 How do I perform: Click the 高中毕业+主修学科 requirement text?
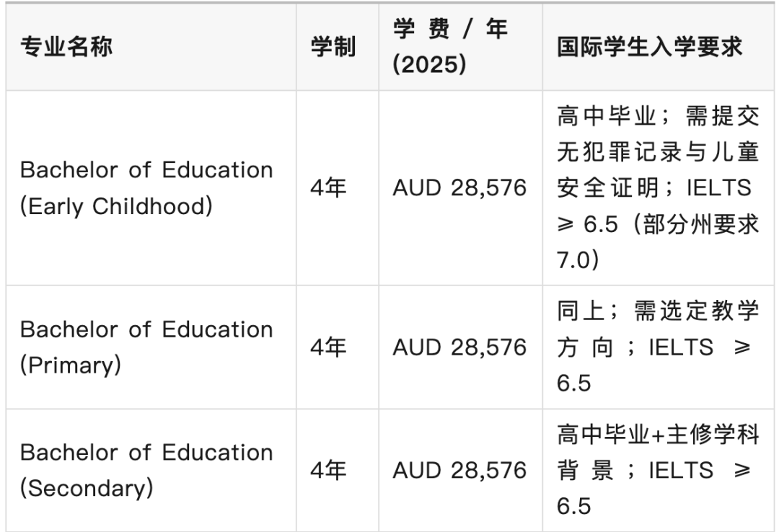click(657, 435)
